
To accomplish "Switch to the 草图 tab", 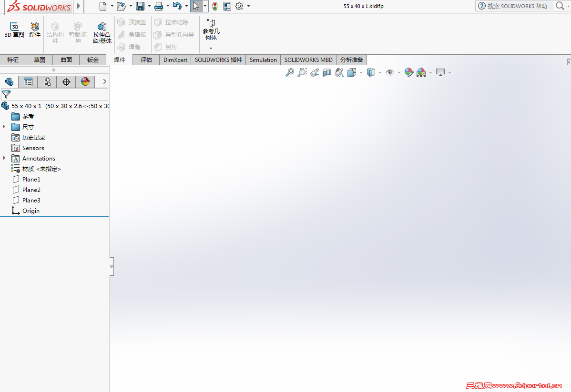I will [40, 60].
